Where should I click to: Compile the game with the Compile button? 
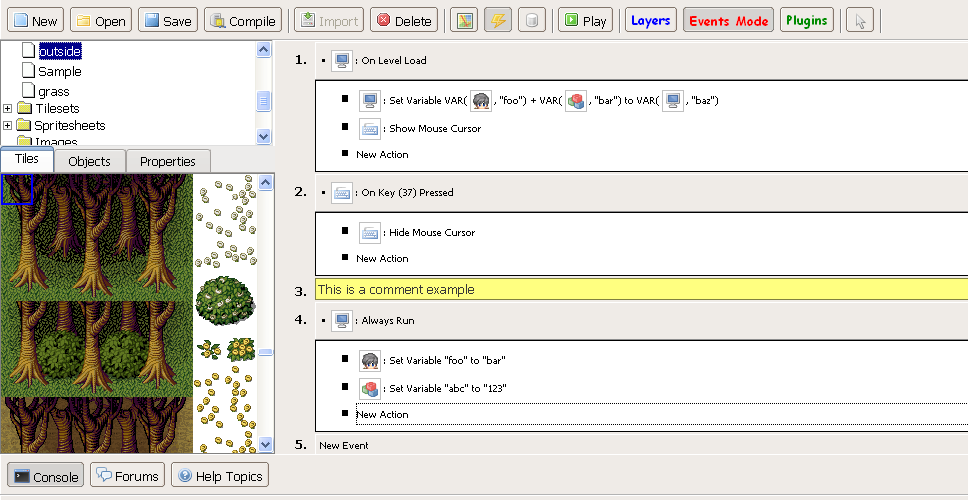tap(243, 20)
